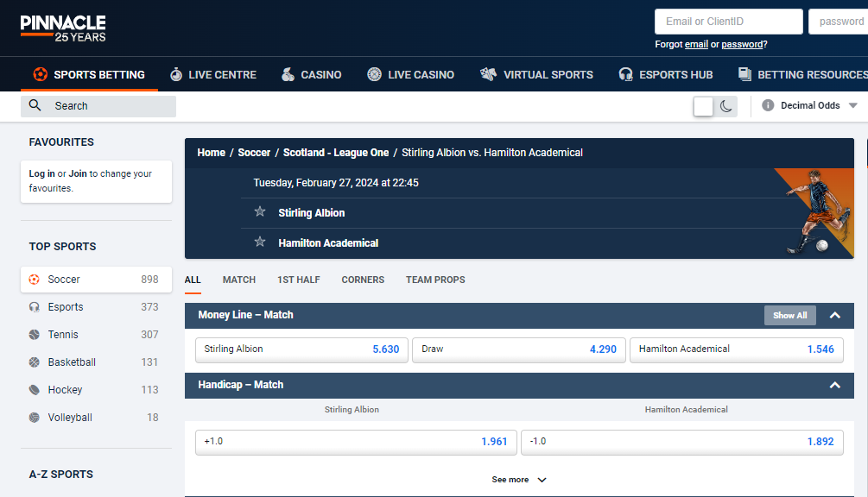The width and height of the screenshot is (868, 497).
Task: Select the ALL markets tab
Action: click(193, 280)
